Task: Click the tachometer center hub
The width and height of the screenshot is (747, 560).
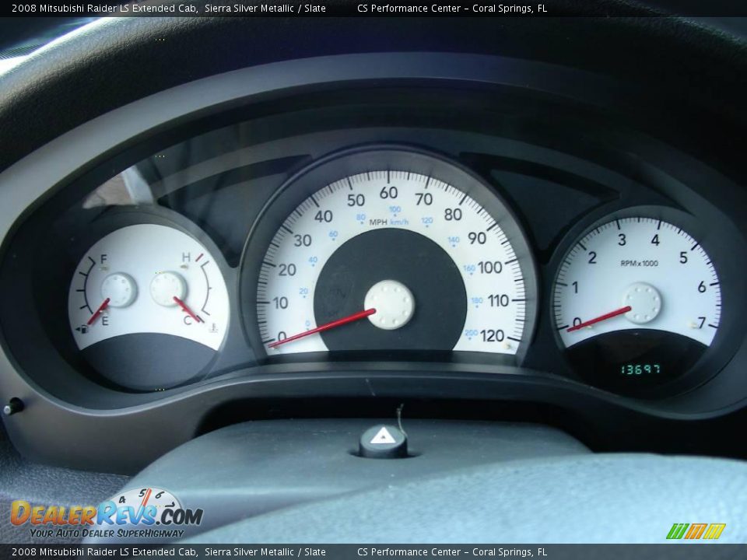Action: coord(643,303)
